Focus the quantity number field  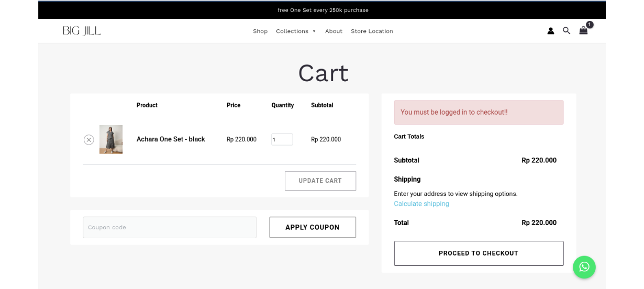pyautogui.click(x=282, y=140)
